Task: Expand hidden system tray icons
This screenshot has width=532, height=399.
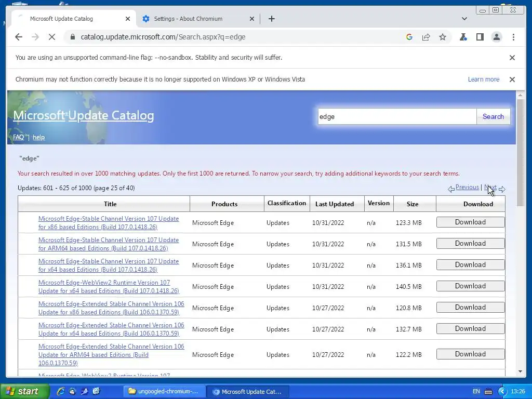Action: (x=502, y=392)
